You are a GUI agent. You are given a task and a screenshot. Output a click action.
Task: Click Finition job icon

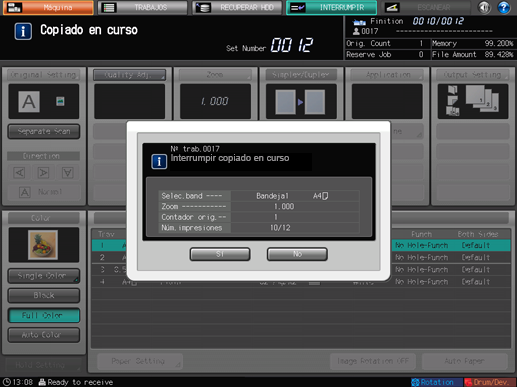[359, 22]
